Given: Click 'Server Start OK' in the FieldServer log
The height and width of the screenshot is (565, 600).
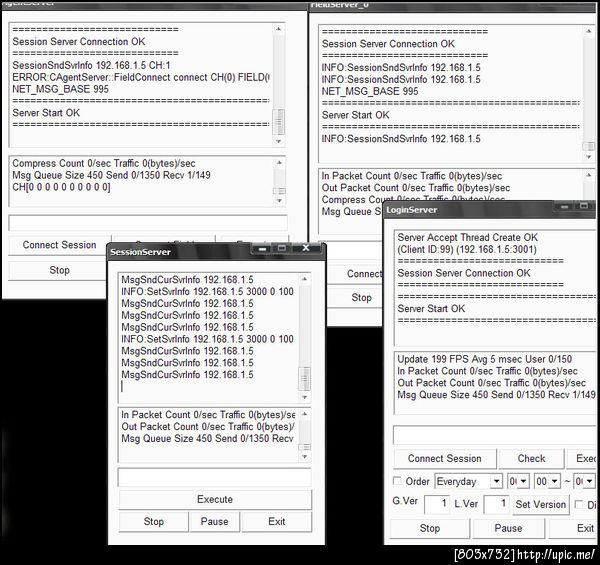Looking at the screenshot, I should click(x=355, y=115).
